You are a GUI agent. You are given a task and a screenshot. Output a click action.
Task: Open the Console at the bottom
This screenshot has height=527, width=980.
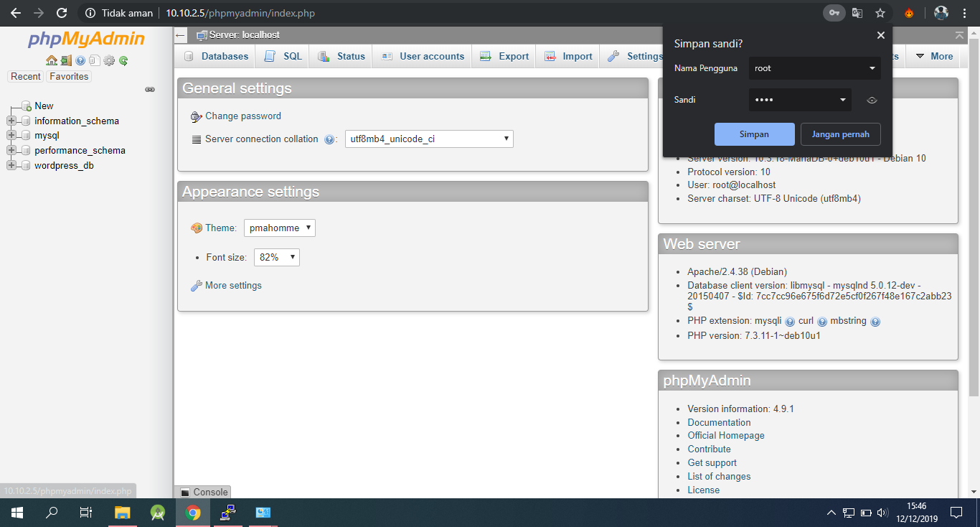(203, 492)
